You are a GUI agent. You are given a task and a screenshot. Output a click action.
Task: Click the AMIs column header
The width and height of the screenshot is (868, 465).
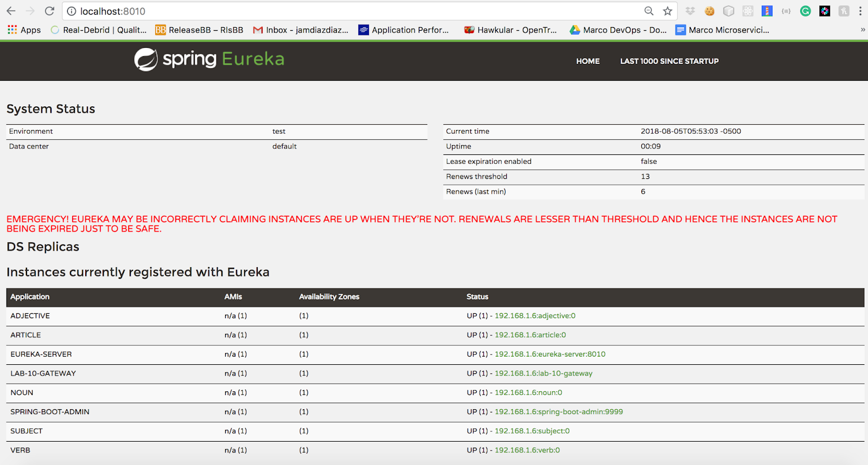[x=233, y=297]
